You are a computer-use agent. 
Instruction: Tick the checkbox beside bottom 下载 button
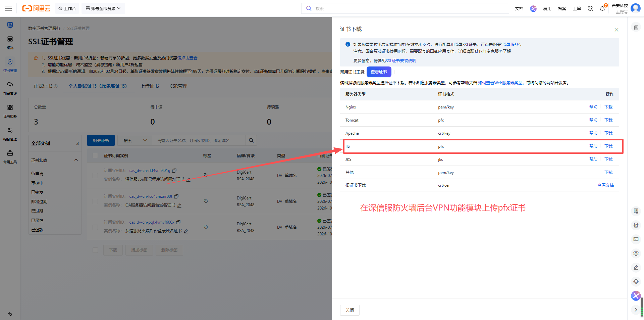click(x=95, y=250)
